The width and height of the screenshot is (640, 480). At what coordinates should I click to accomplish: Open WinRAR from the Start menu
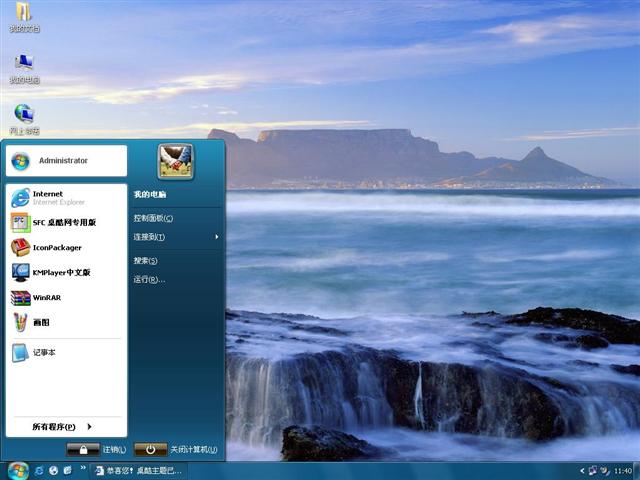(46, 297)
